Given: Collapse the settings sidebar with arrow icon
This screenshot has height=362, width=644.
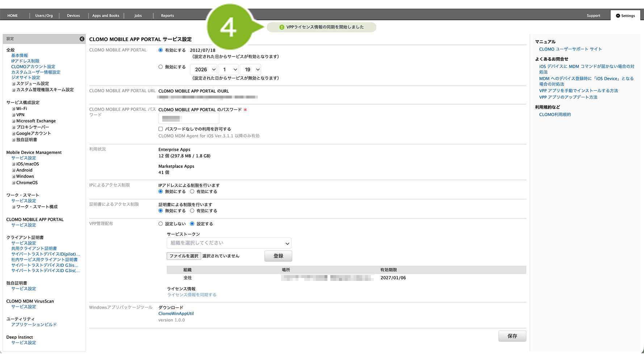Looking at the screenshot, I should (82, 39).
